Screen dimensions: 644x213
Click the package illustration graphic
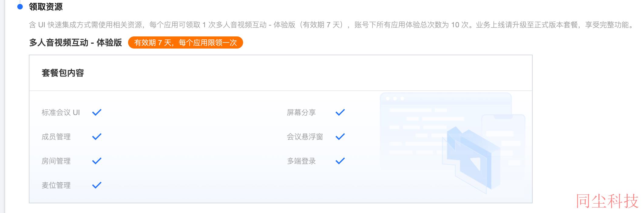click(x=452, y=143)
